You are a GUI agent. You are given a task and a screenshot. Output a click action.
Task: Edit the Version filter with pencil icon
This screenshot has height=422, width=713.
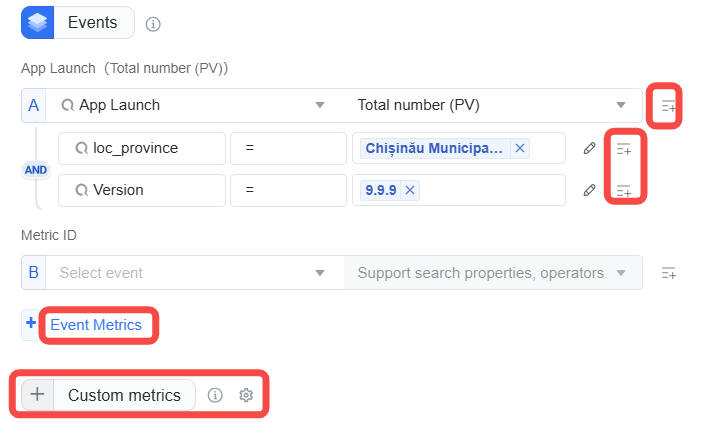589,190
